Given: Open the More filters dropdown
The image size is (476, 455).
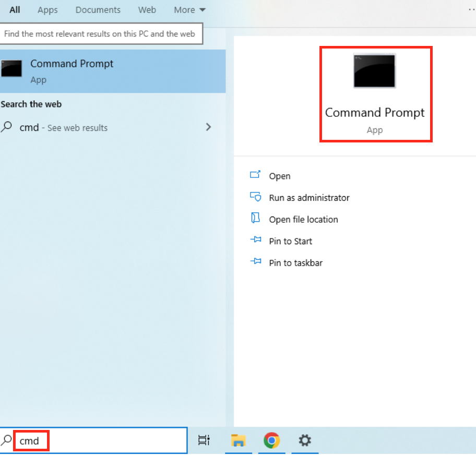Looking at the screenshot, I should (190, 10).
